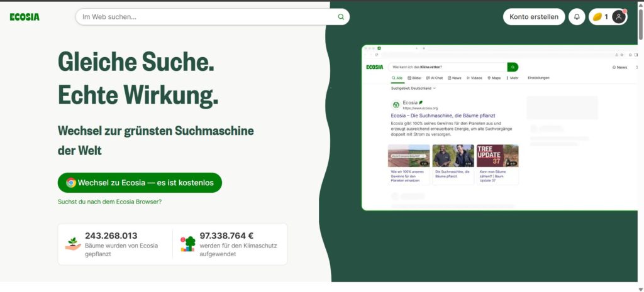Select the 'Bilder' tab in preview
The height and width of the screenshot is (292, 644).
414,78
